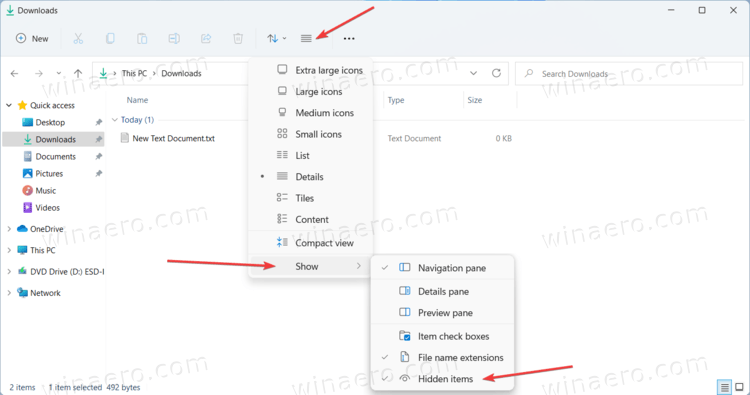This screenshot has height=395, width=750.
Task: Select Downloads in the navigation pane
Action: 55,140
